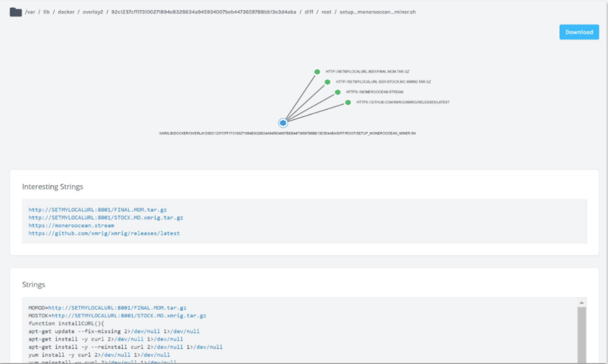The width and height of the screenshot is (608, 364).
Task: Click setup_moneroocean_miner.sh in the breadcrumb
Action: click(378, 12)
